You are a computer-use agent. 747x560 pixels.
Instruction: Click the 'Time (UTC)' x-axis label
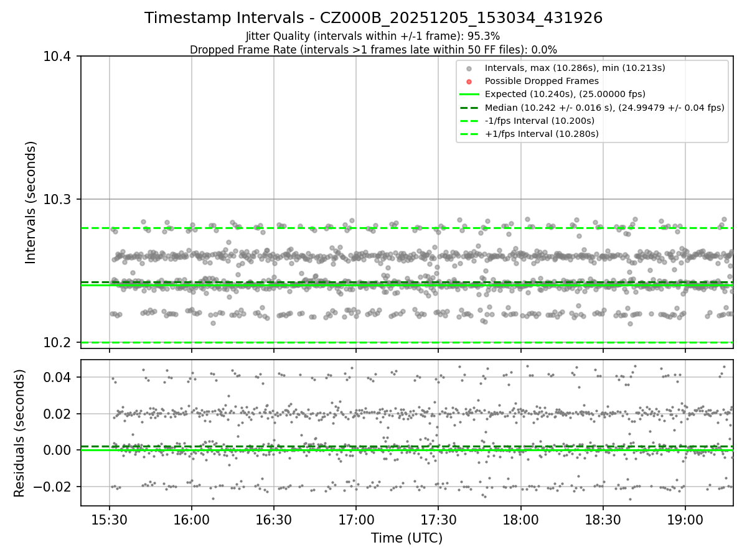[x=407, y=538]
